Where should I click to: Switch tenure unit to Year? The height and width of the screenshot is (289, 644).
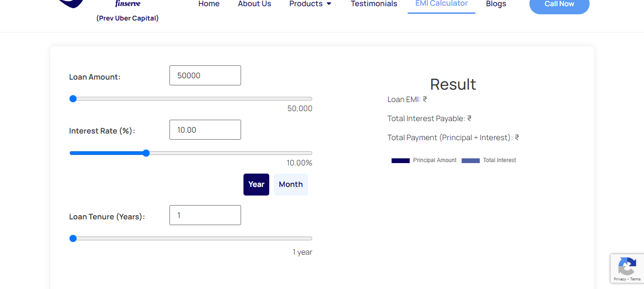256,185
